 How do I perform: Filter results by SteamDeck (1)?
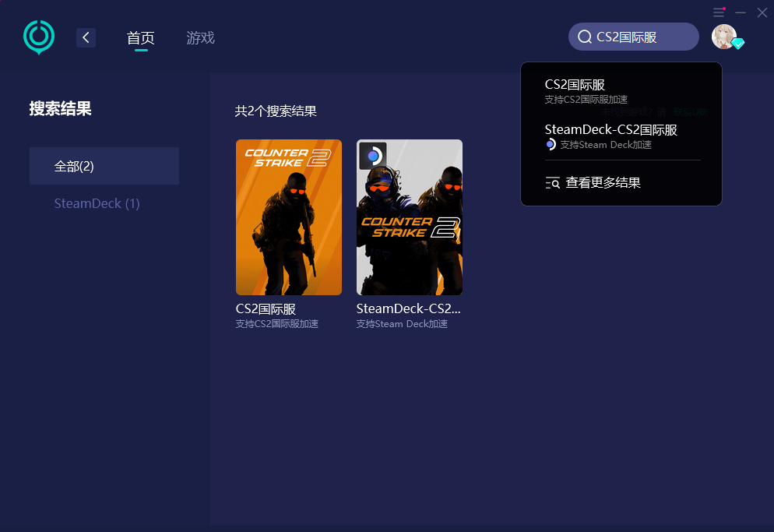click(x=97, y=203)
